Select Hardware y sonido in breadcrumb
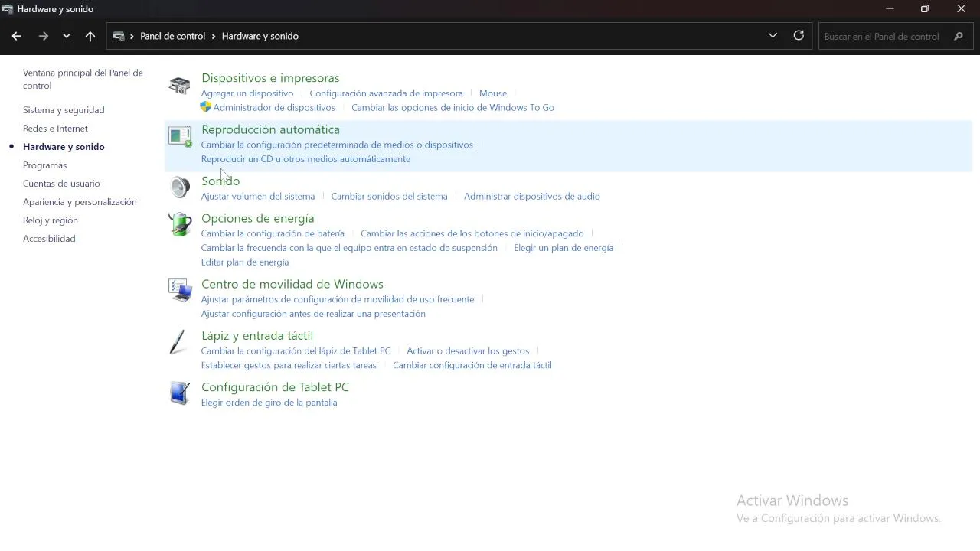The height and width of the screenshot is (551, 980). click(x=260, y=36)
